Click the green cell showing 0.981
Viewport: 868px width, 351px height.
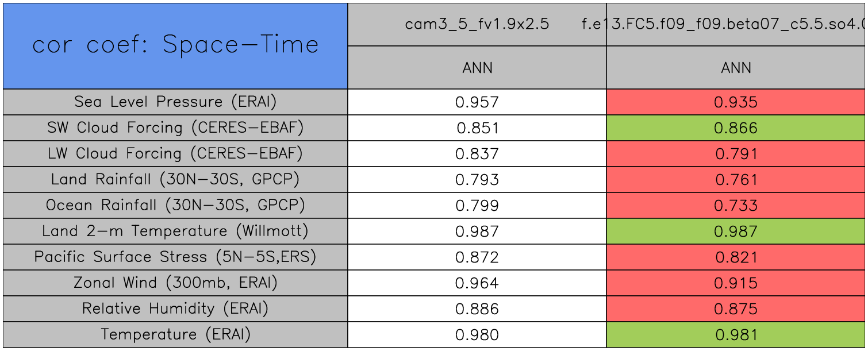[x=736, y=335]
